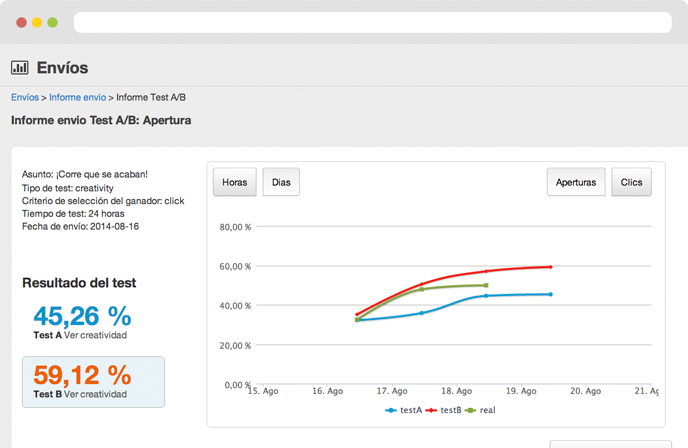Show Aperturas data in chart
This screenshot has height=448, width=688.
tap(576, 183)
